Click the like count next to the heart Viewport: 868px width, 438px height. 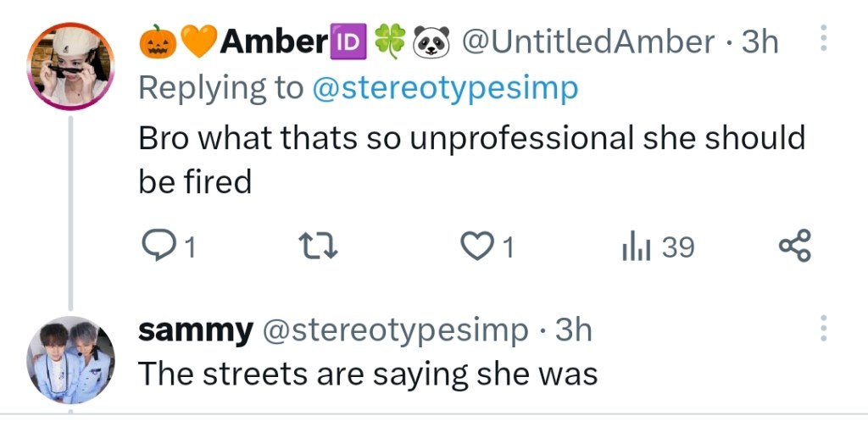point(508,247)
